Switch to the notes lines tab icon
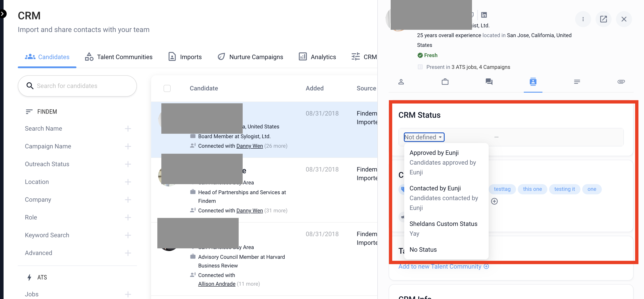This screenshot has width=644, height=299. 577,82
